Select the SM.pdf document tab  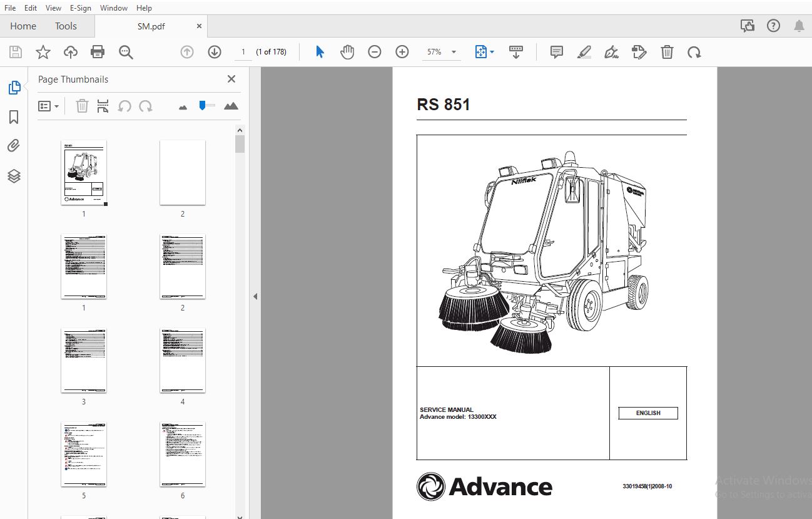[x=151, y=26]
